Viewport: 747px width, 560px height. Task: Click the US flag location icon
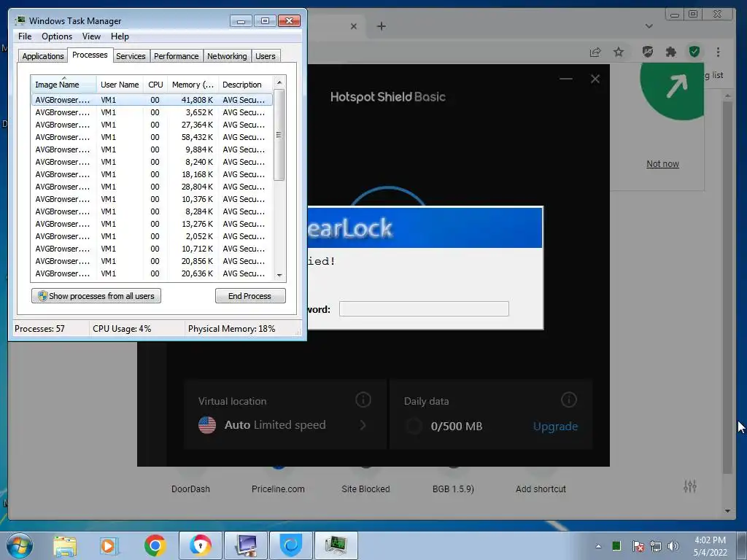point(207,425)
